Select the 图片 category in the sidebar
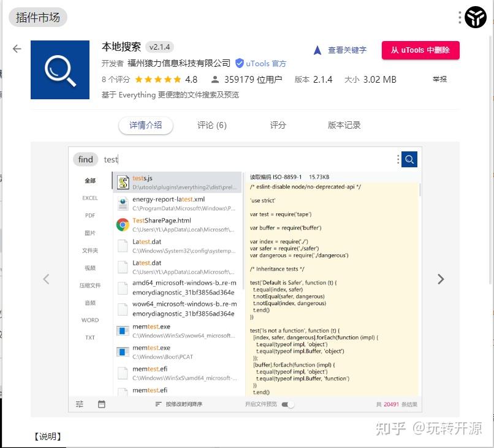The height and width of the screenshot is (448, 494). 89,233
